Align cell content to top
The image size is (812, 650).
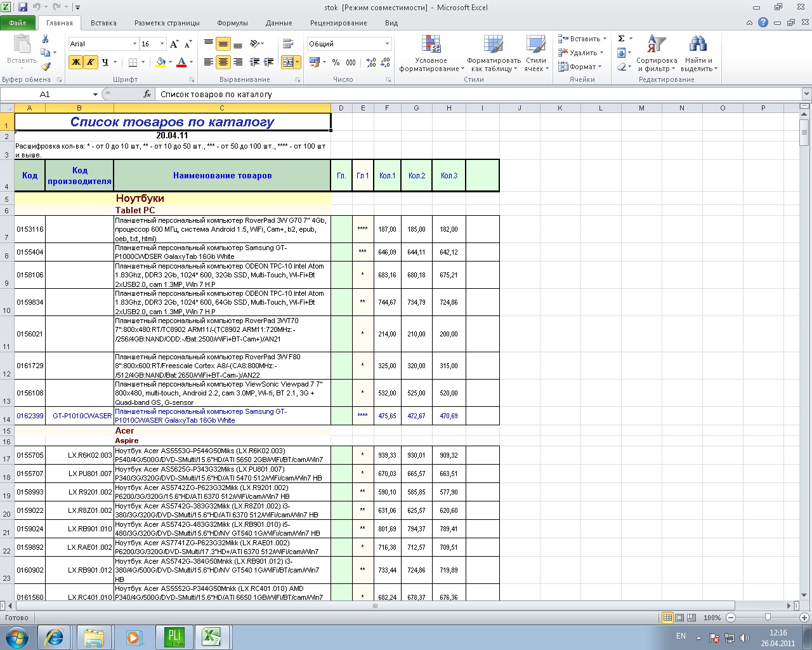coord(209,44)
